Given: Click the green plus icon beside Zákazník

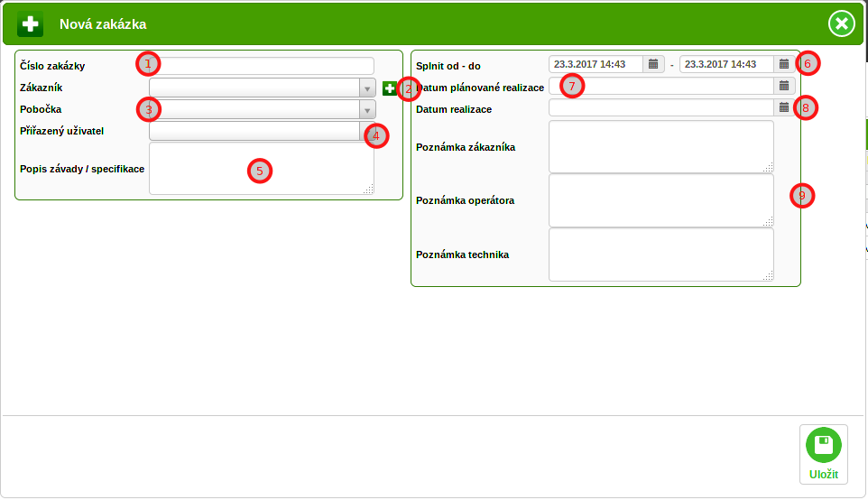Looking at the screenshot, I should coord(389,88).
